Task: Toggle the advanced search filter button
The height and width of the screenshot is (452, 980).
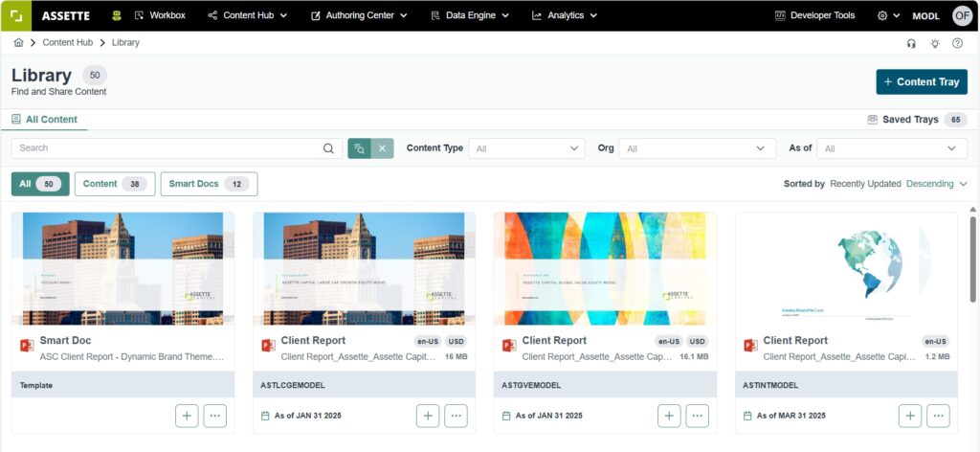Action: 360,148
